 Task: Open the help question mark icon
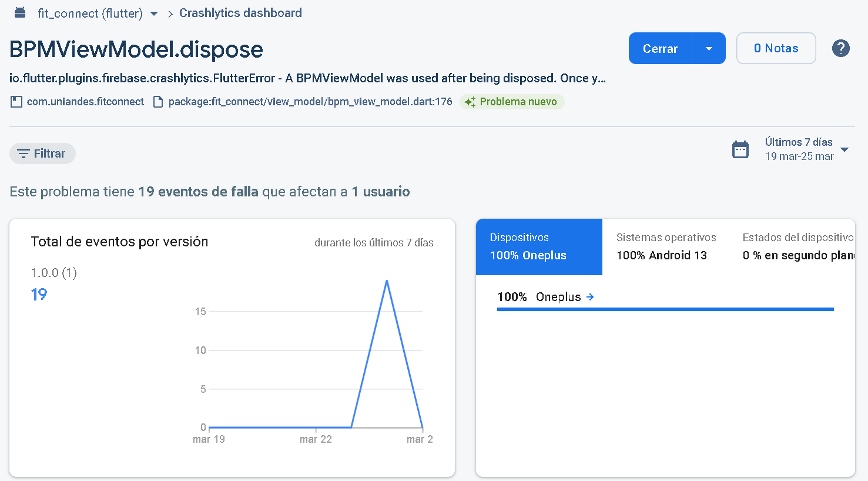pos(840,48)
